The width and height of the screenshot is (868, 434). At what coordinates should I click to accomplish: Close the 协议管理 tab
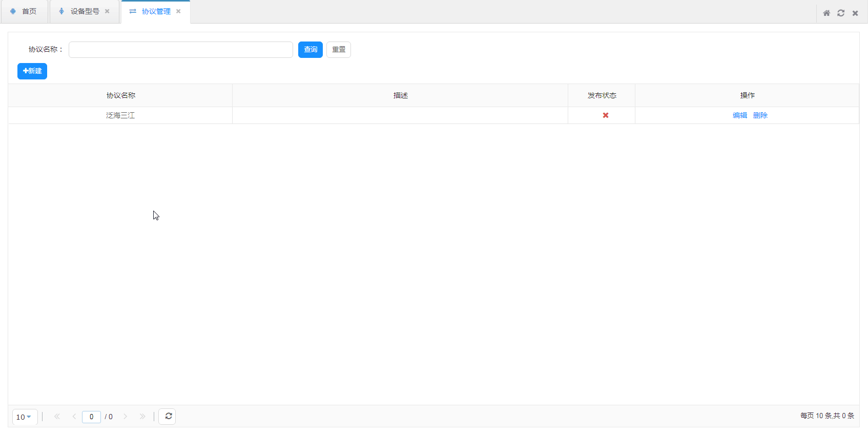tap(178, 11)
